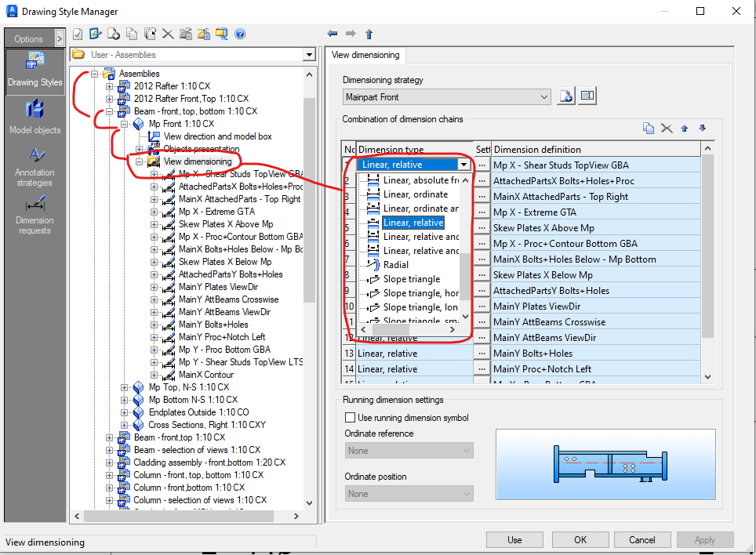Viewport: 756px width, 555px height.
Task: Close the Linear, relative dimension type dropdown
Action: (463, 165)
